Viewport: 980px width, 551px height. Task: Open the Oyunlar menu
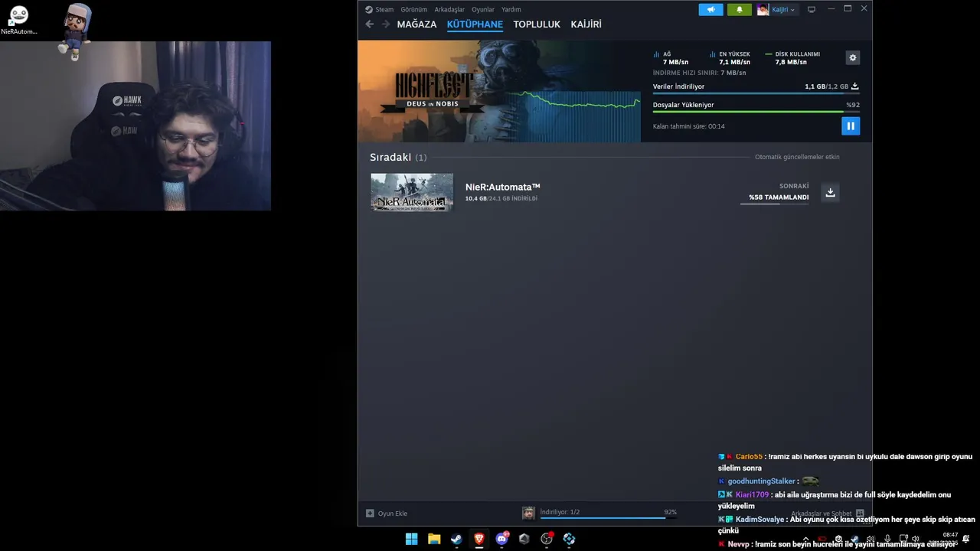(483, 9)
